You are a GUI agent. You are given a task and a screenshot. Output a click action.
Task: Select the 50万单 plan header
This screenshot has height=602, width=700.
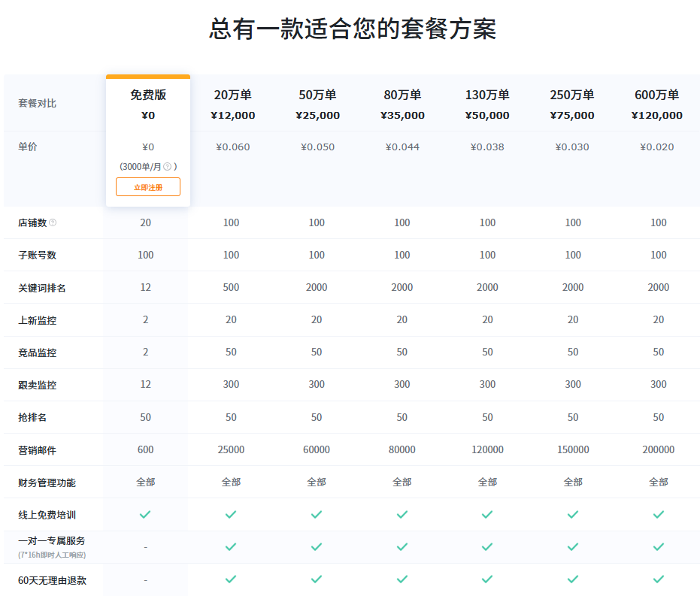317,95
